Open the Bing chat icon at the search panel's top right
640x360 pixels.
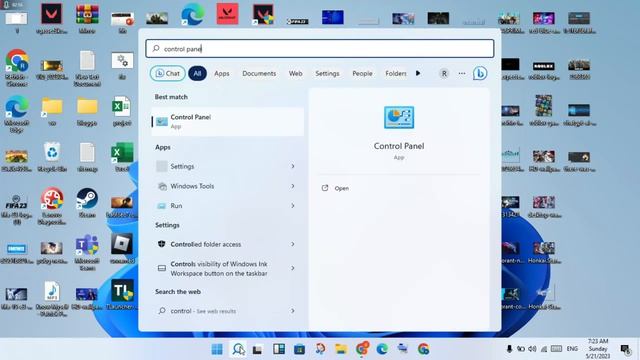pos(480,73)
